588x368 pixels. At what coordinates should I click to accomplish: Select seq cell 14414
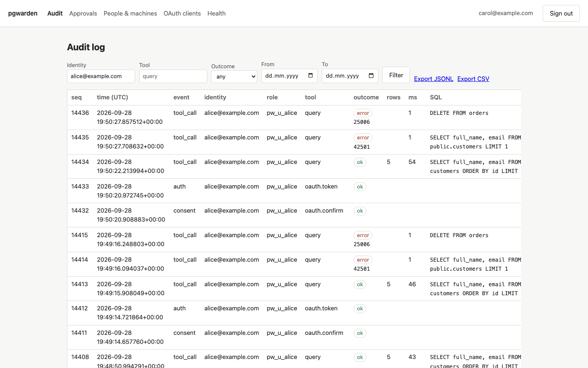pos(80,260)
